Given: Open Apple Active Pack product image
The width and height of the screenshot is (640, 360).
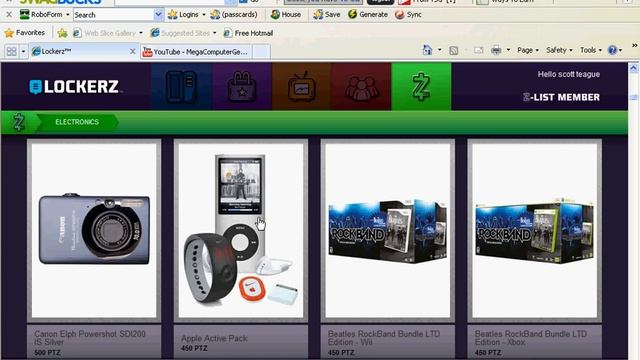Looking at the screenshot, I should 241,231.
